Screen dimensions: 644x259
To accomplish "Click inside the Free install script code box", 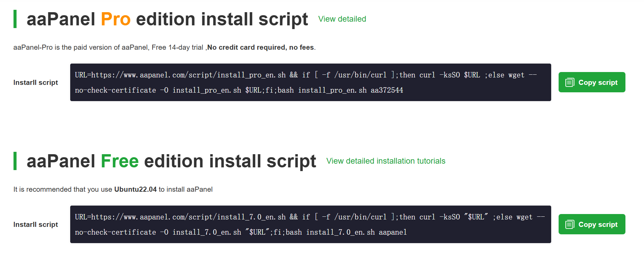I will click(310, 225).
